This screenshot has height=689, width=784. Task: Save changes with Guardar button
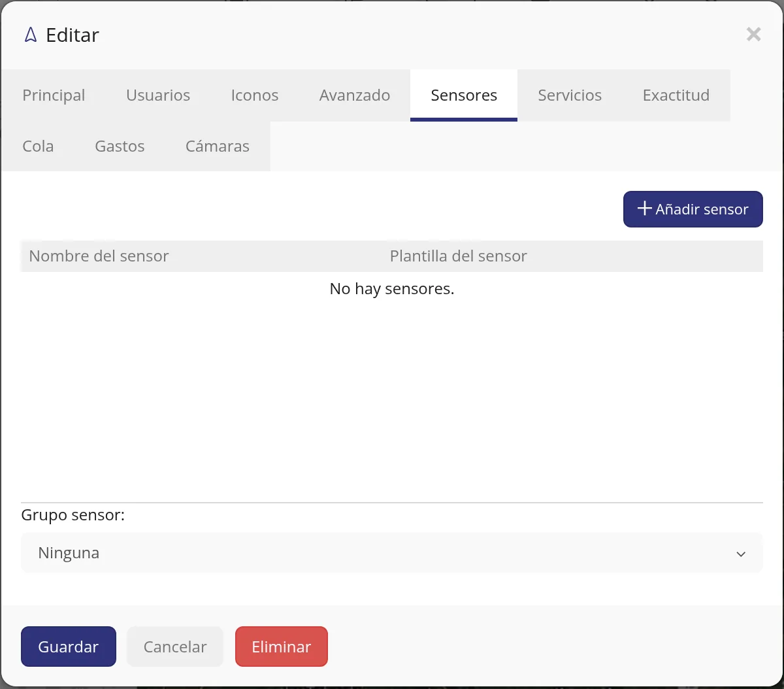[x=69, y=647]
